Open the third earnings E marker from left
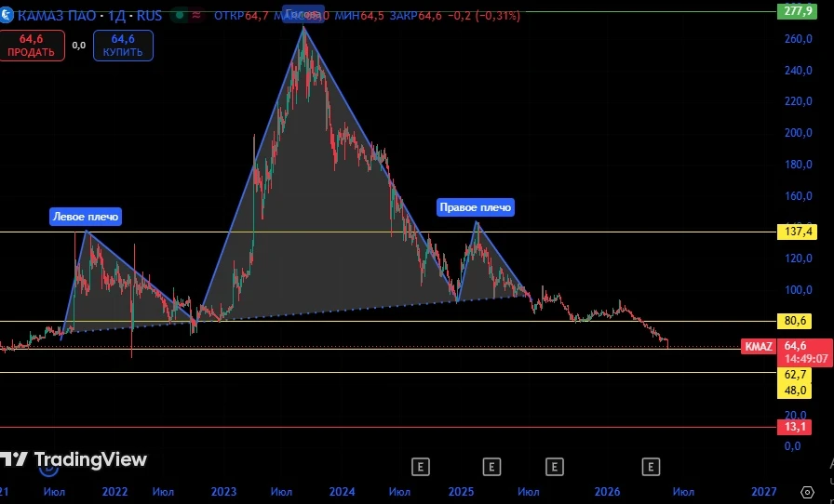 click(554, 468)
